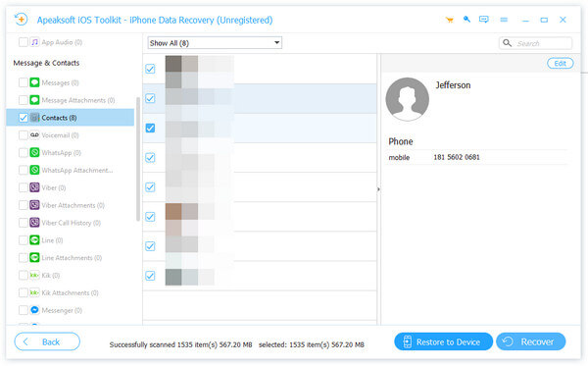Screen dimensions: 588x366
Task: Click the App Audio music icon
Action: 34,42
